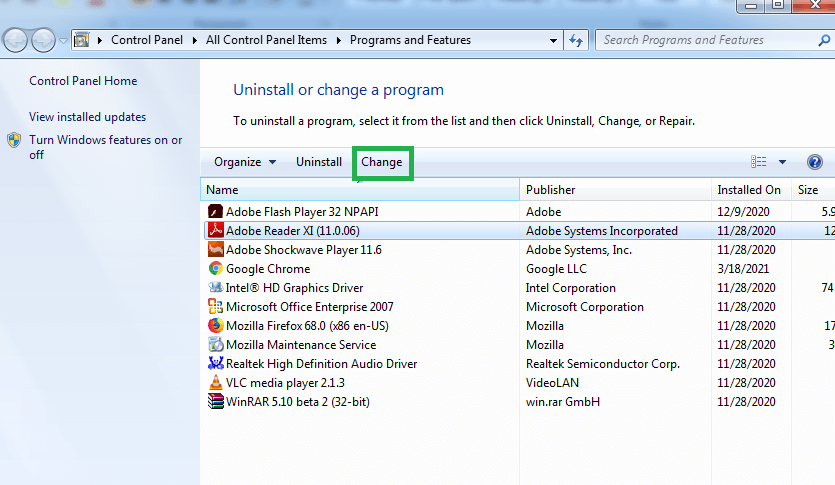Sort by the Name column header
835x485 pixels.
coord(360,190)
